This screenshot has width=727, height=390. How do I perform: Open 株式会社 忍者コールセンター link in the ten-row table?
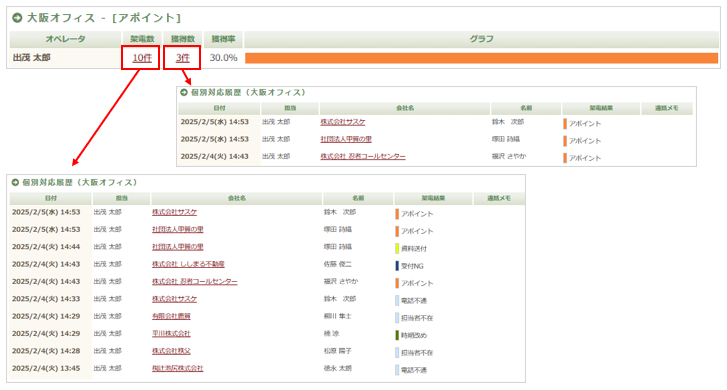click(195, 281)
